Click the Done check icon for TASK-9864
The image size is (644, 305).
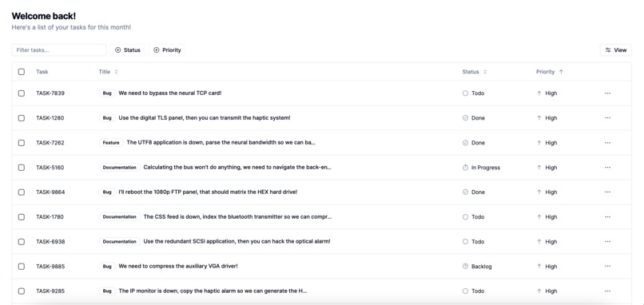click(x=465, y=192)
